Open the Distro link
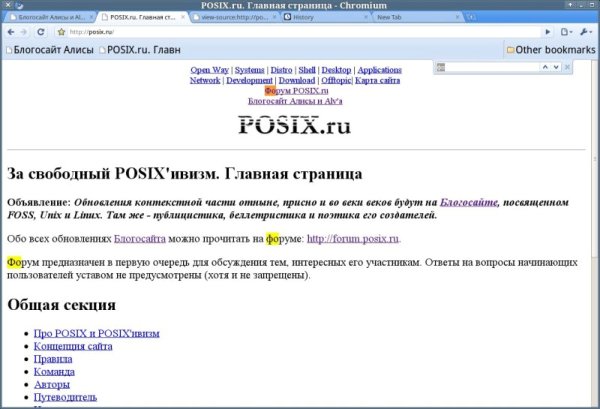The width and height of the screenshot is (600, 409). point(281,70)
